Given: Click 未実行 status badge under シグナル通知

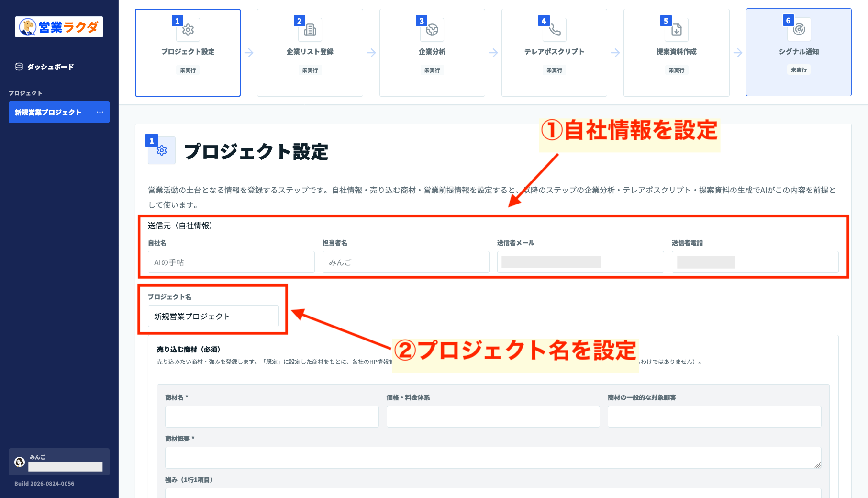Looking at the screenshot, I should 799,70.
